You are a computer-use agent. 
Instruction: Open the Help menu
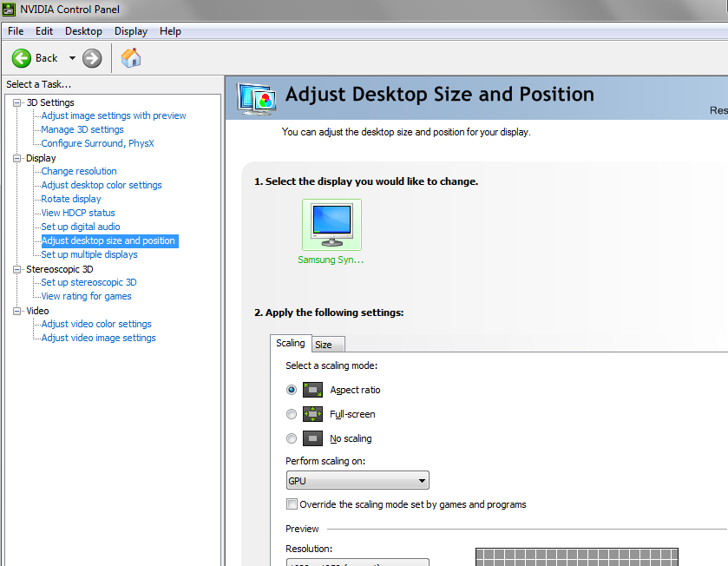point(170,31)
